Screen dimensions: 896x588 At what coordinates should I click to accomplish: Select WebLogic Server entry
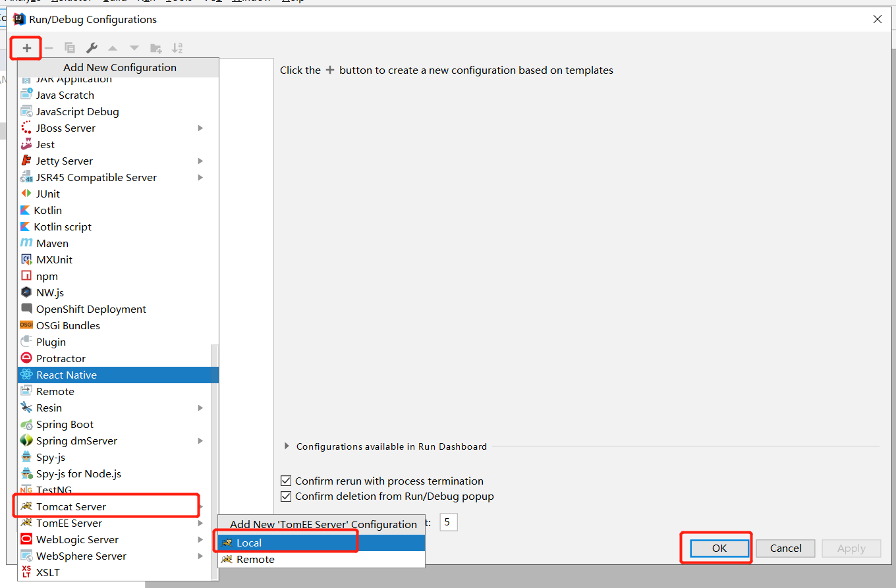117,539
